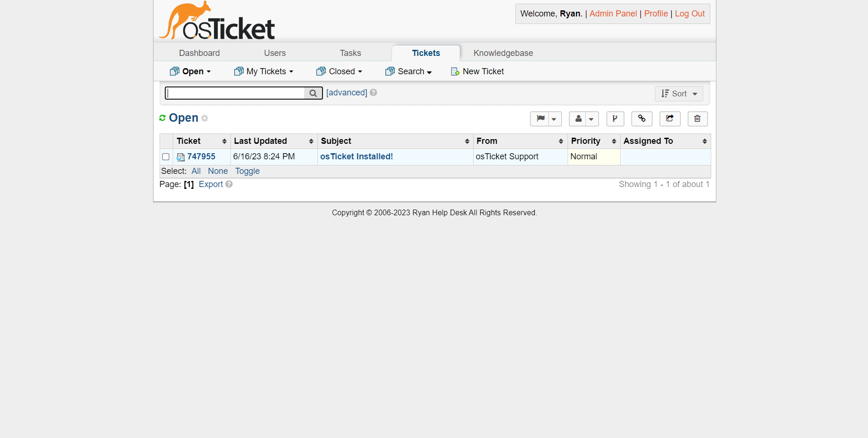This screenshot has width=868, height=438.
Task: Open the Profile link
Action: point(656,14)
